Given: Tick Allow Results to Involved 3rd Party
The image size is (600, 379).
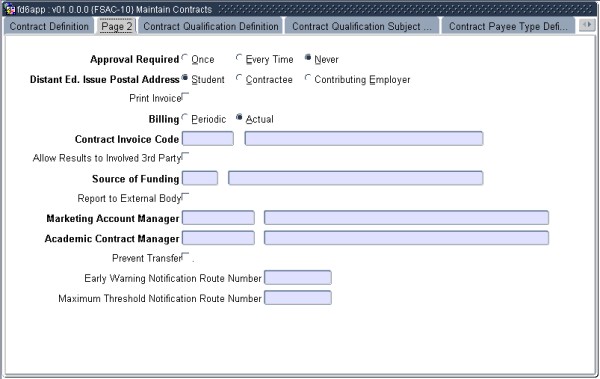Looking at the screenshot, I should point(185,156).
